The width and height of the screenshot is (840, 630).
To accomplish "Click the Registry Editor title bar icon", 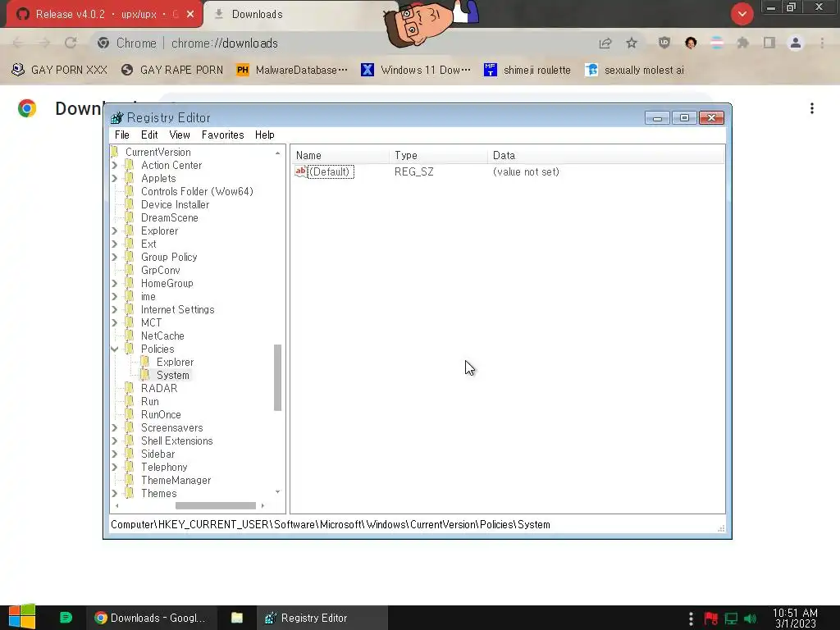I will point(116,118).
